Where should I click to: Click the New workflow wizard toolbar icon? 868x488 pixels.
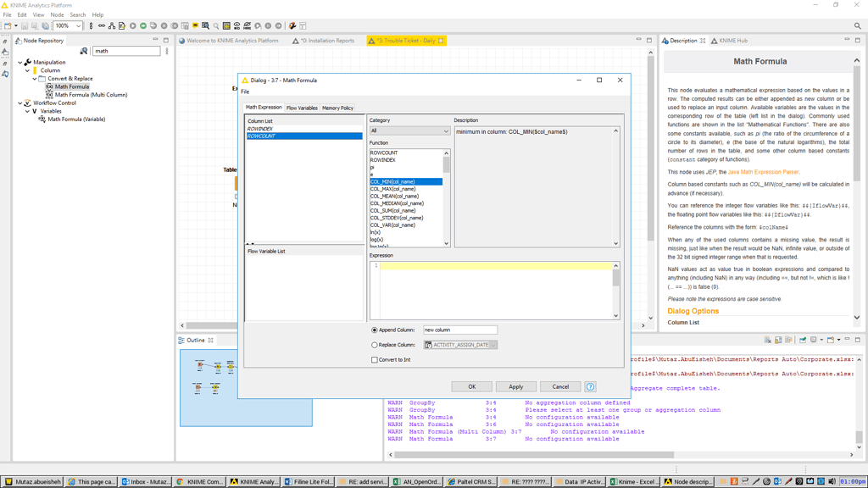8,25
